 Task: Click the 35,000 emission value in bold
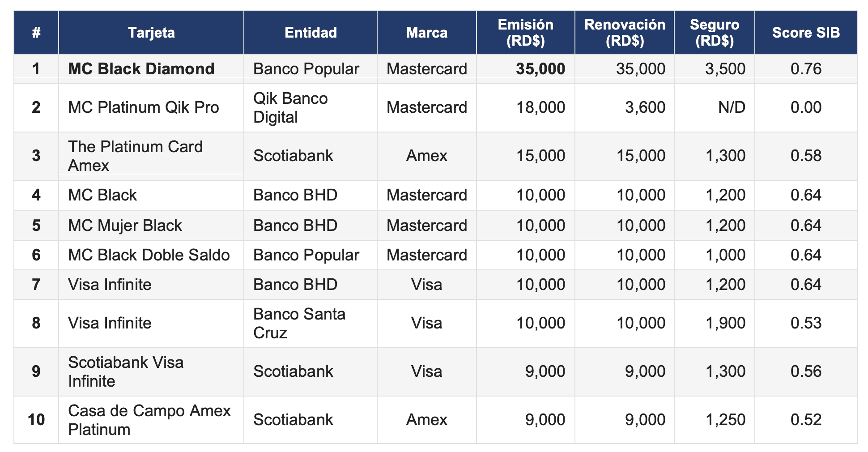[x=540, y=69]
